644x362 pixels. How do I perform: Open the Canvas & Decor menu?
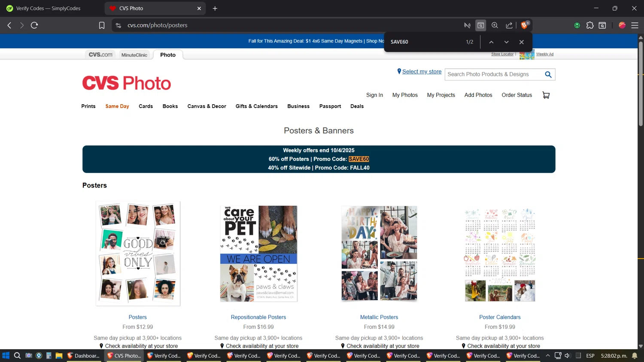click(x=207, y=106)
